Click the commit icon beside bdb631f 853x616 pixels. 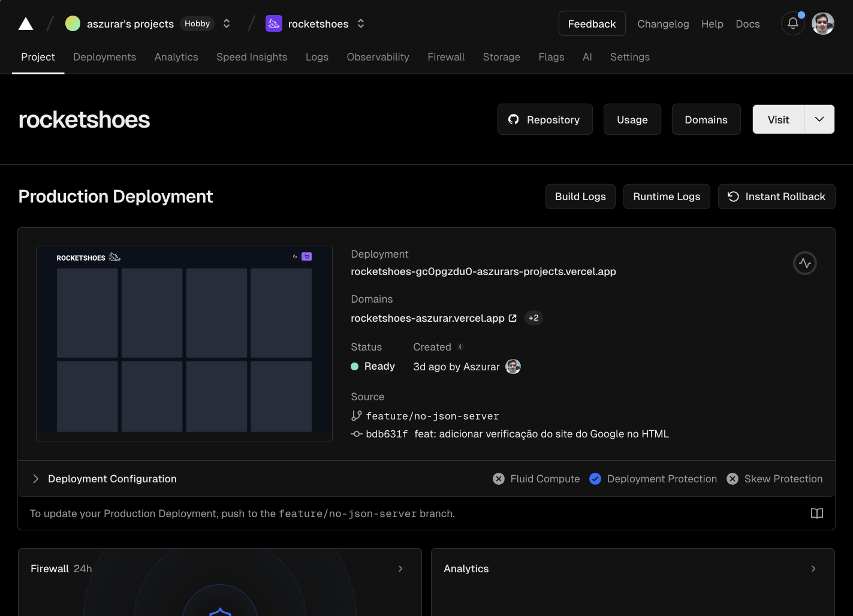357,434
